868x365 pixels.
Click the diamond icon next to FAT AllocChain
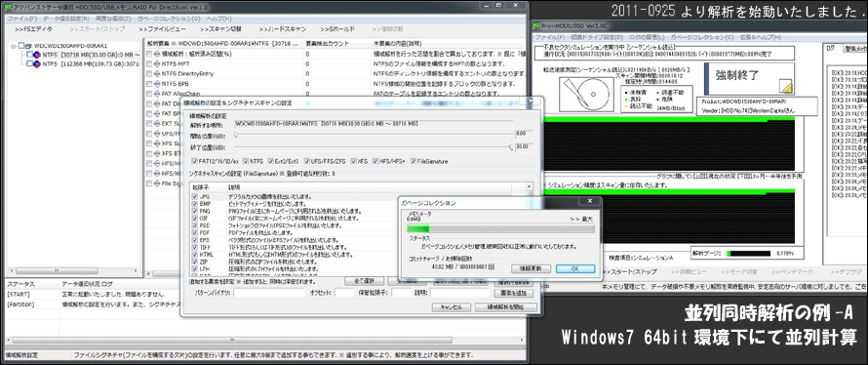coord(157,94)
